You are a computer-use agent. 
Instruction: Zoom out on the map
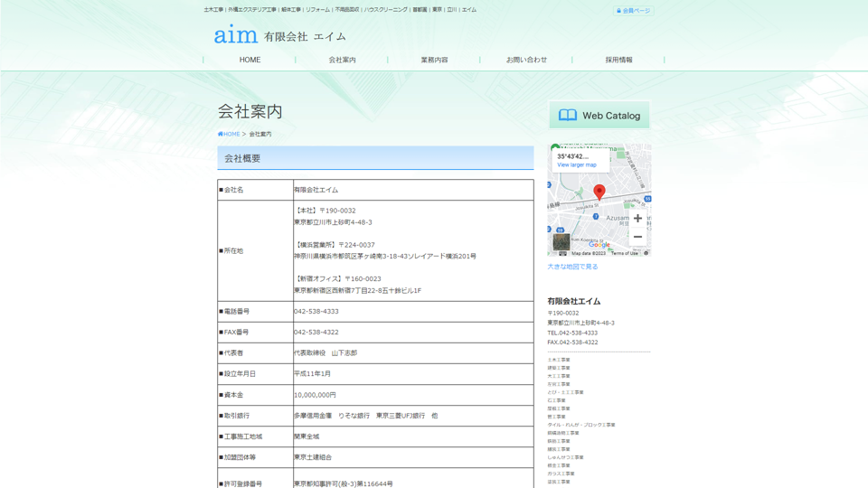pyautogui.click(x=637, y=237)
